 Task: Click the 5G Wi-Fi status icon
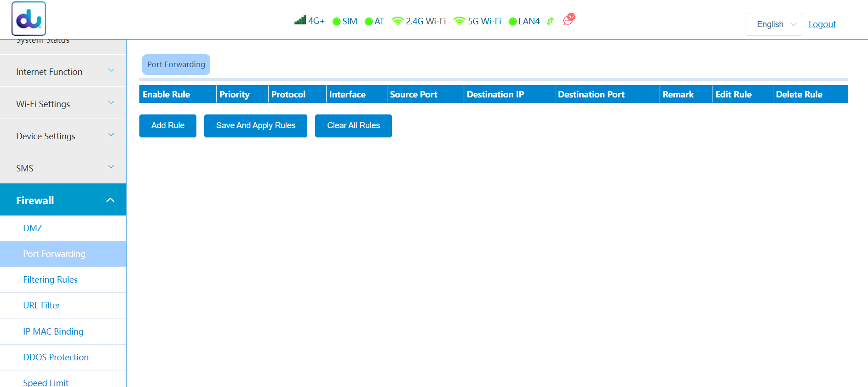[x=459, y=21]
